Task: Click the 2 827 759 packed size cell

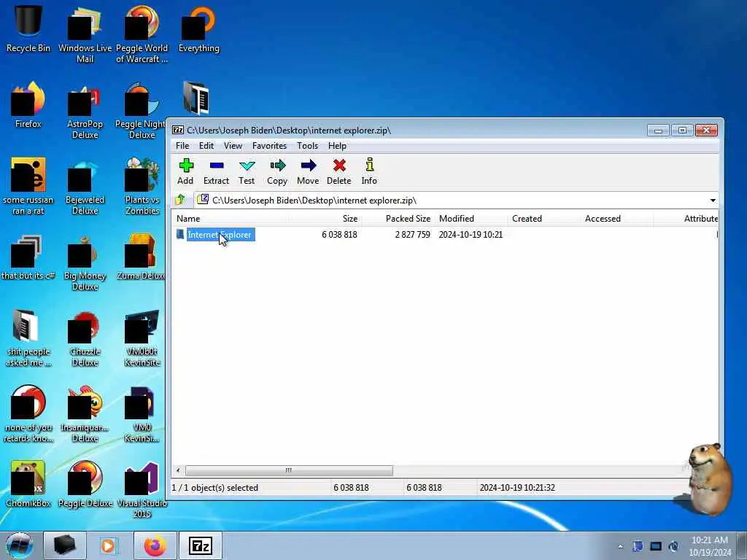Action: 413,235
